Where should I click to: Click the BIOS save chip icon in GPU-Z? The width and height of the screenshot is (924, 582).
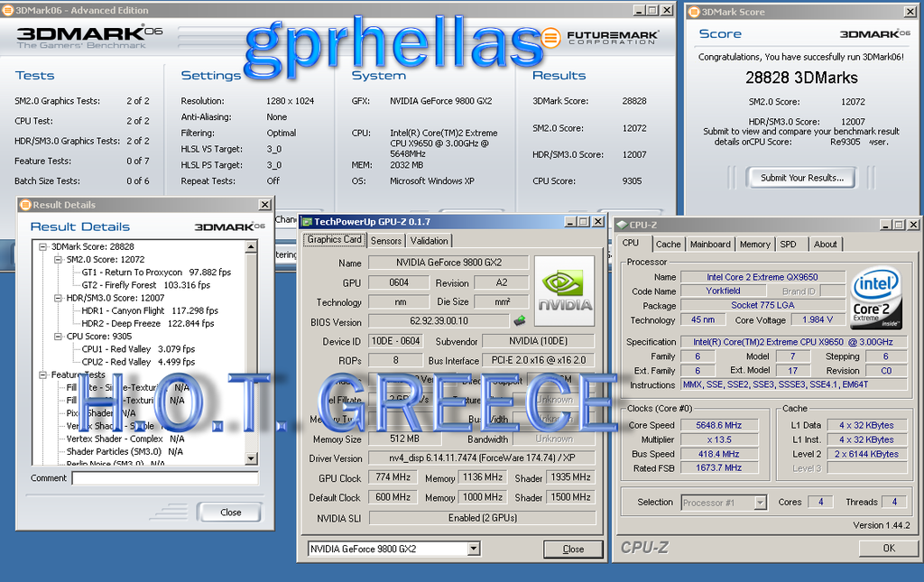coord(520,321)
